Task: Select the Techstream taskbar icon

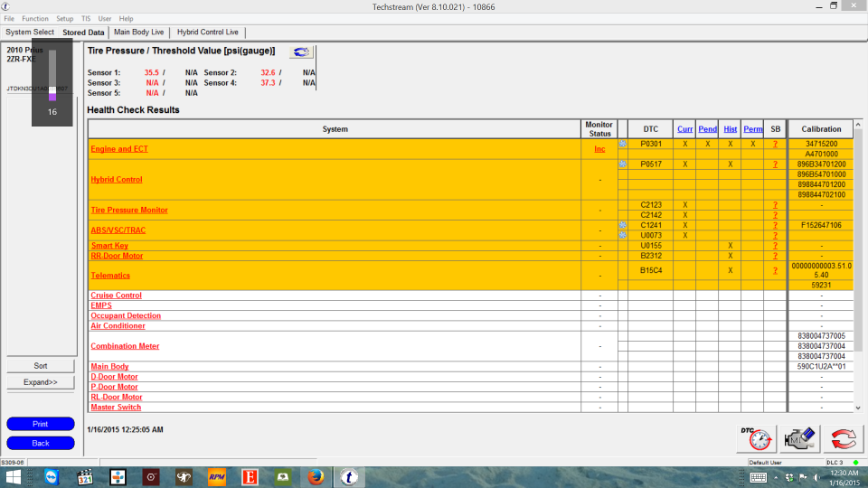Action: point(349,477)
